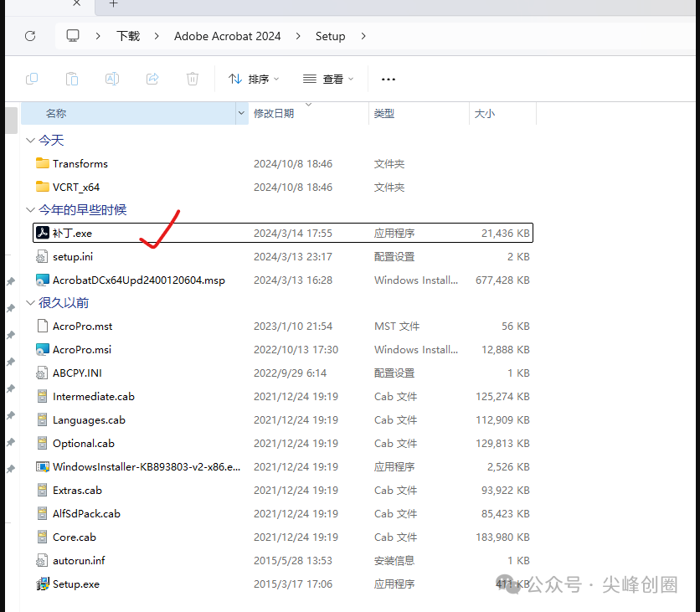Click the AcroPro.msi installer icon
Screen dimensions: 700x612
43,349
